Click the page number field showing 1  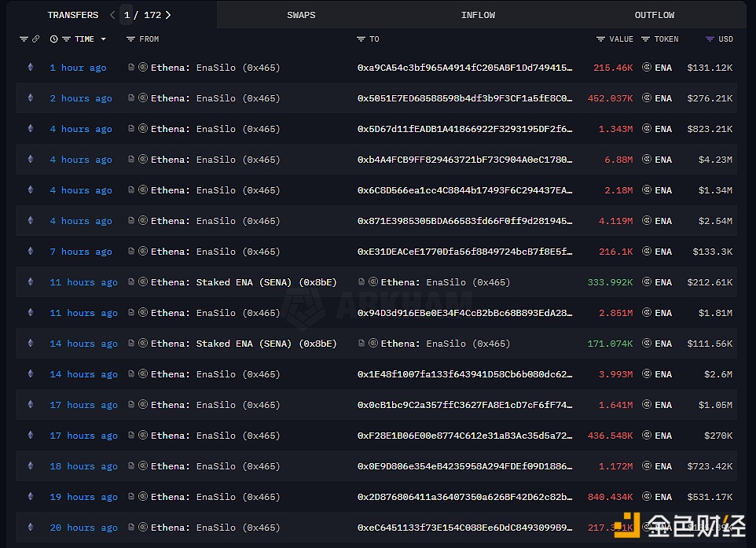pos(127,15)
